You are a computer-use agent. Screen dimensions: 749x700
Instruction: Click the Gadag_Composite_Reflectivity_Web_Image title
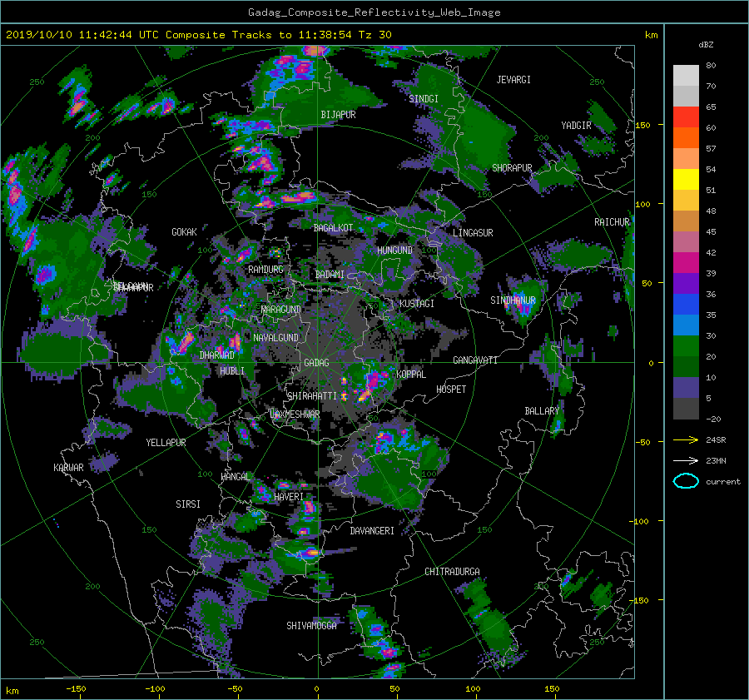tap(374, 12)
